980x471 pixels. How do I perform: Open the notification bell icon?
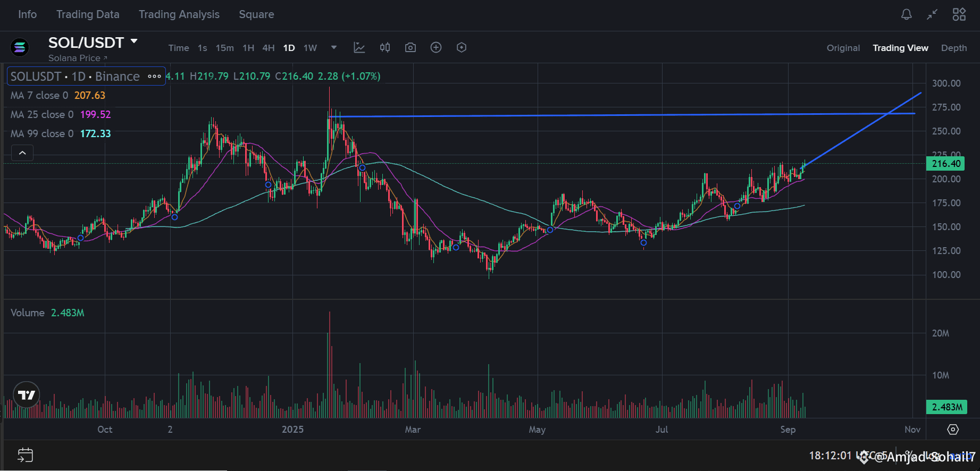[x=907, y=14]
